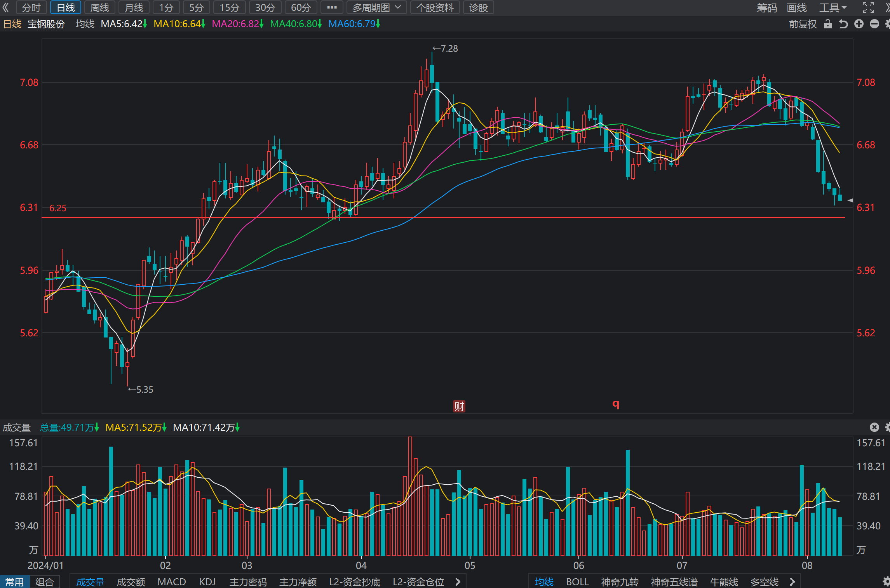
Task: Select 神奇九转 overlay
Action: [620, 582]
